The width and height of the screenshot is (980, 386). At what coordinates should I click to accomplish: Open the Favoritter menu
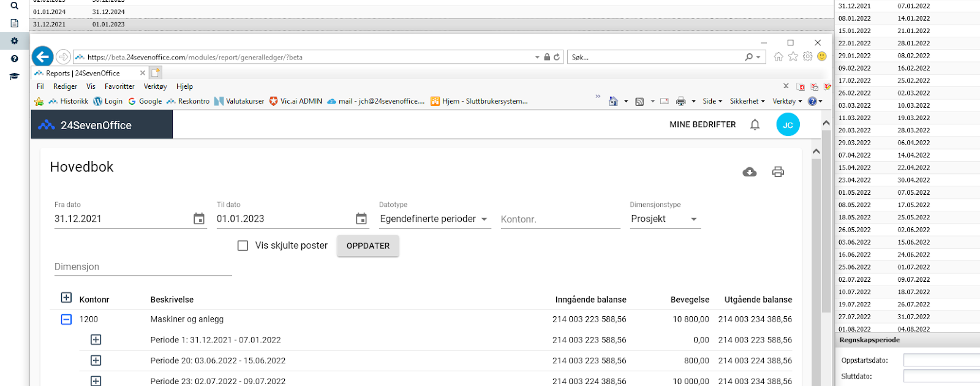click(119, 86)
